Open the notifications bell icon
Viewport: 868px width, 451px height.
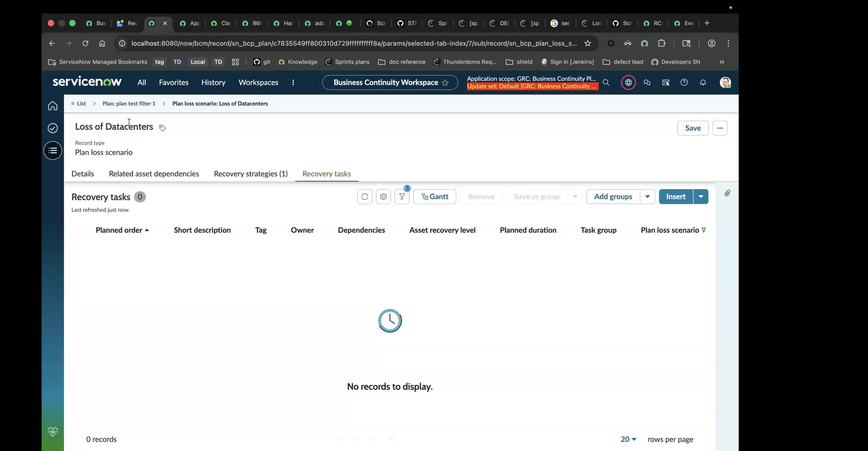point(703,83)
